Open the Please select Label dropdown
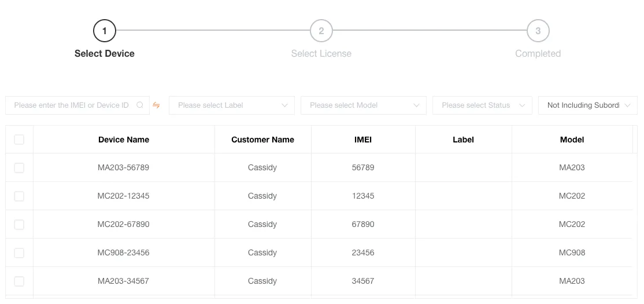644x304 pixels. pyautogui.click(x=231, y=105)
